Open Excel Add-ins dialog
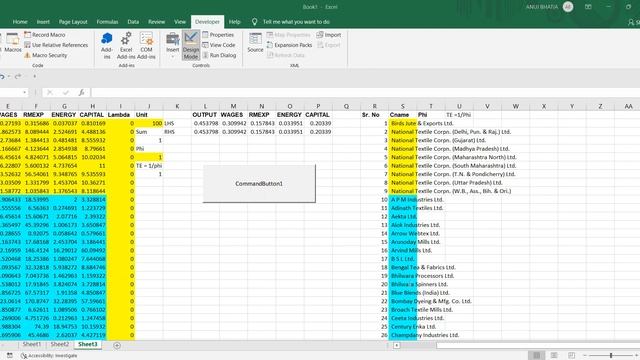Screen dimensions: 640x360 pyautogui.click(x=126, y=45)
